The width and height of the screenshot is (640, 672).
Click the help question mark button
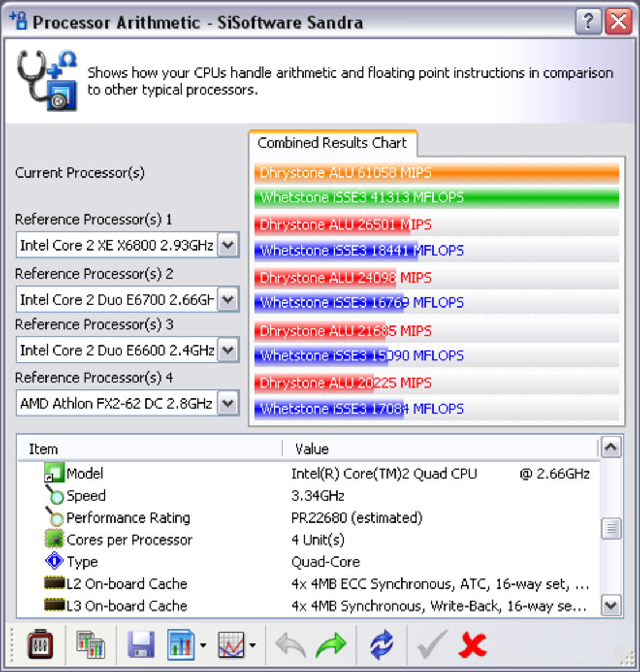[588, 21]
